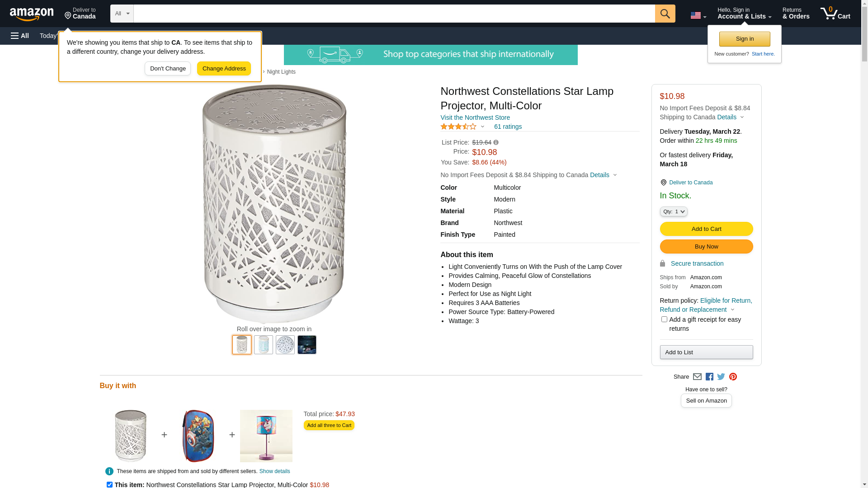Expand the language flag selector
This screenshot has height=488, width=868.
(698, 15)
